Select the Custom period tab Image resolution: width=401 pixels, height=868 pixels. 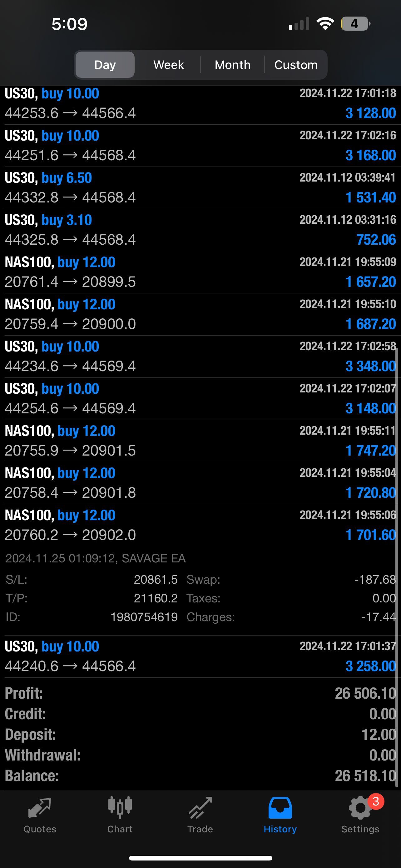(x=296, y=65)
